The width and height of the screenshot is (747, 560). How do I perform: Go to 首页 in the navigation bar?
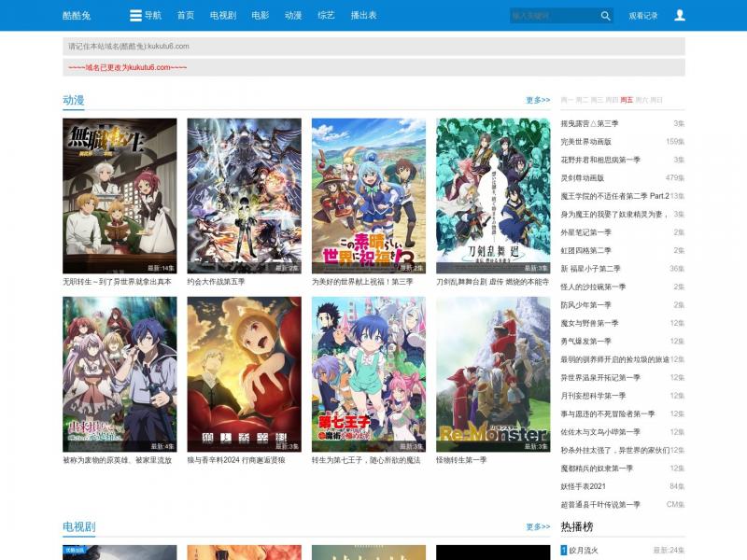185,15
